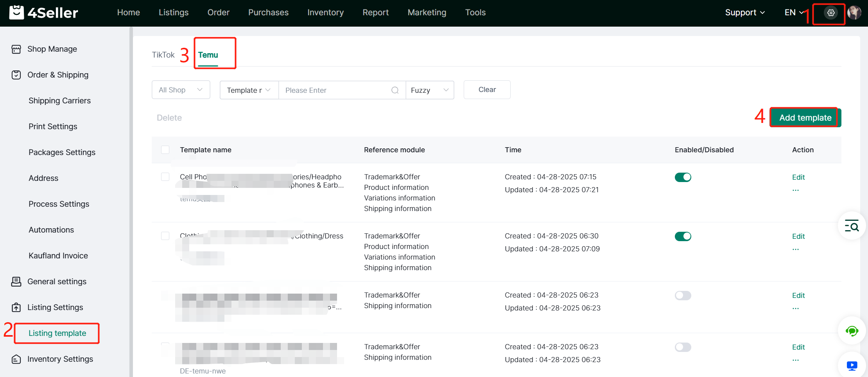Screen dimensions: 868x377
Task: Open the All Shop dropdown
Action: 181,90
